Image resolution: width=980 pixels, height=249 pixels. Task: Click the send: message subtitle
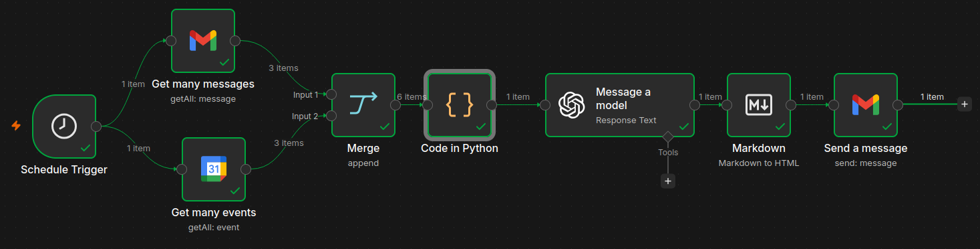[x=866, y=163]
